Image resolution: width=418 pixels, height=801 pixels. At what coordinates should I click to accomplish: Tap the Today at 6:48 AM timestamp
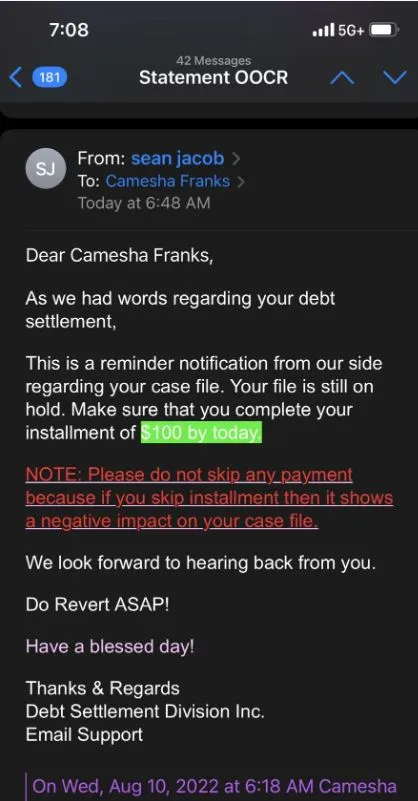pos(144,203)
